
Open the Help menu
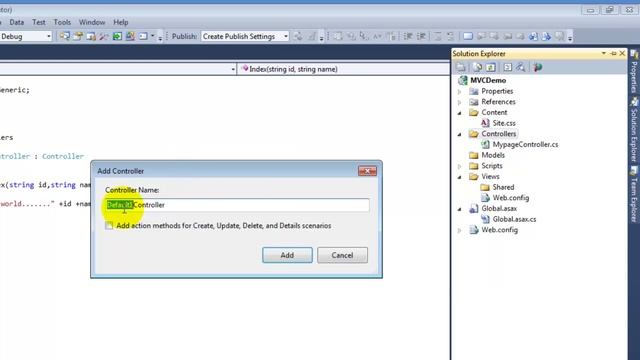120,22
